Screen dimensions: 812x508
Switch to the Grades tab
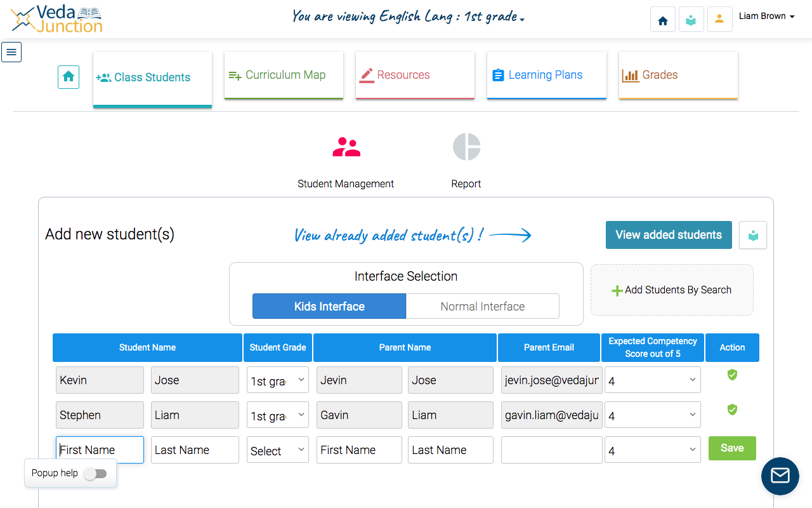[678, 75]
